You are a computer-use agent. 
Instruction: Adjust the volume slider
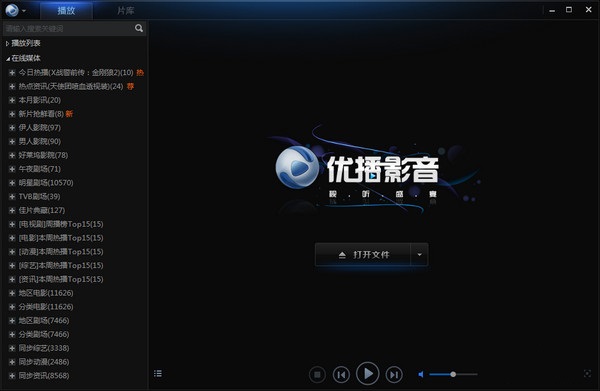[453, 374]
